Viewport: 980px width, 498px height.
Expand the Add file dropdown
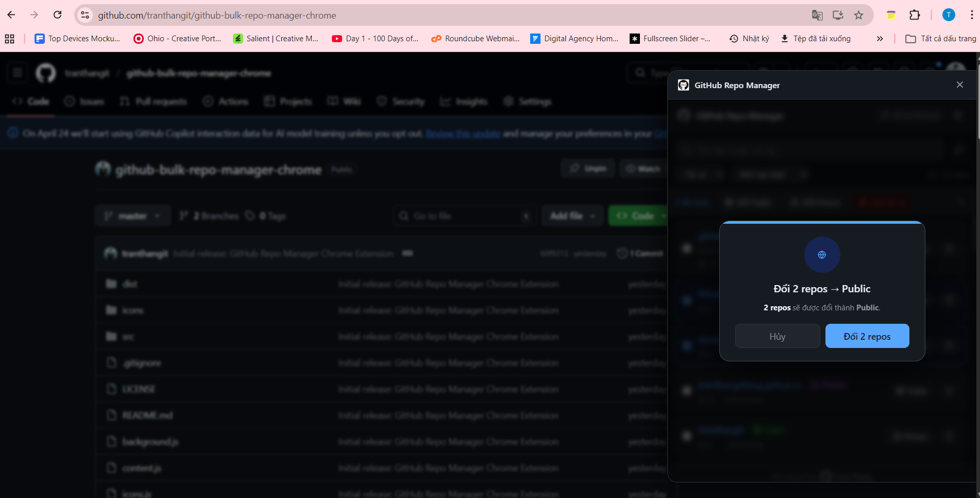click(572, 215)
